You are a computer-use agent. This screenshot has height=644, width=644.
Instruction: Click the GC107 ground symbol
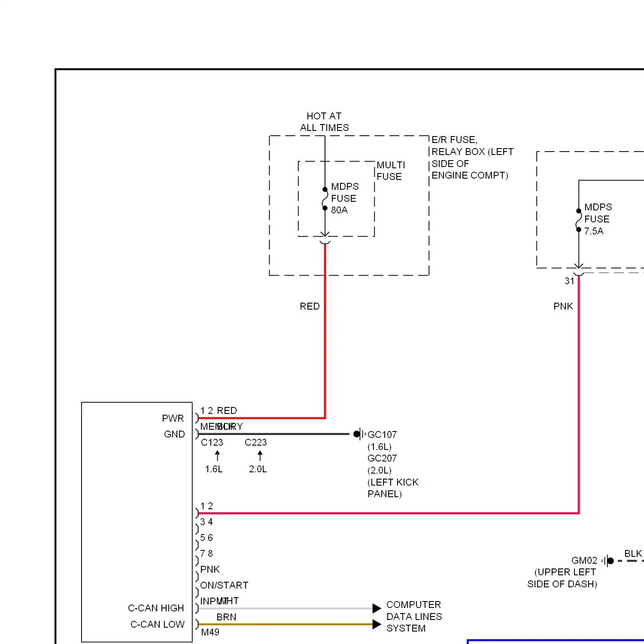[x=359, y=434]
